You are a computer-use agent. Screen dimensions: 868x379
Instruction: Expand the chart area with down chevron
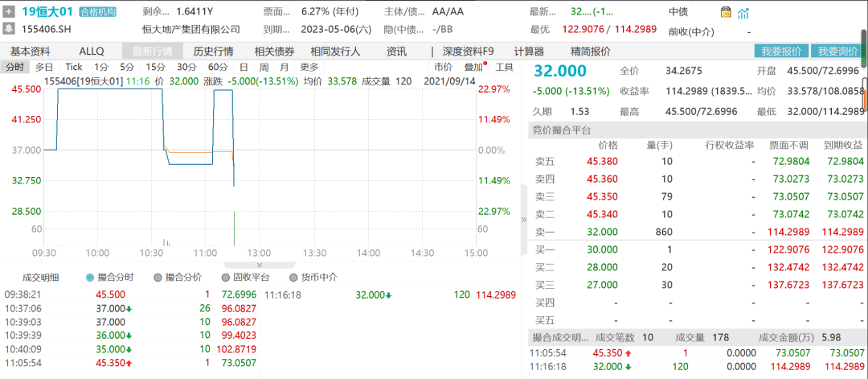point(259,266)
